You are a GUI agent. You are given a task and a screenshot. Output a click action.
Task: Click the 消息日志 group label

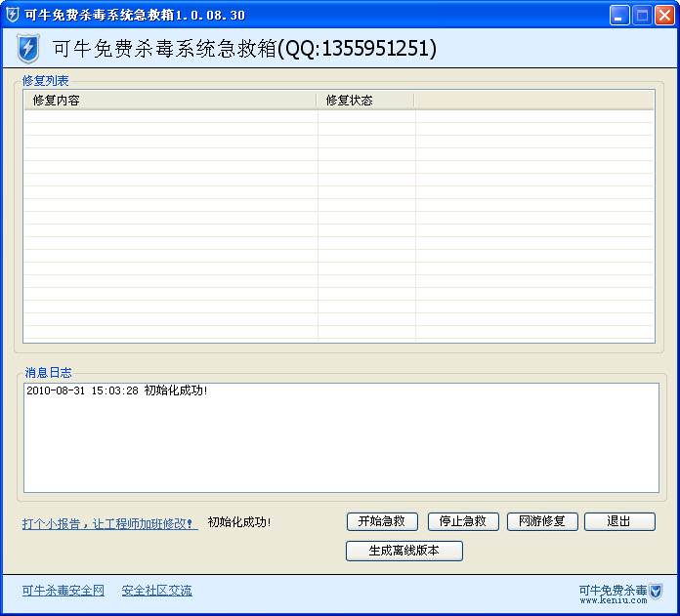coord(48,373)
